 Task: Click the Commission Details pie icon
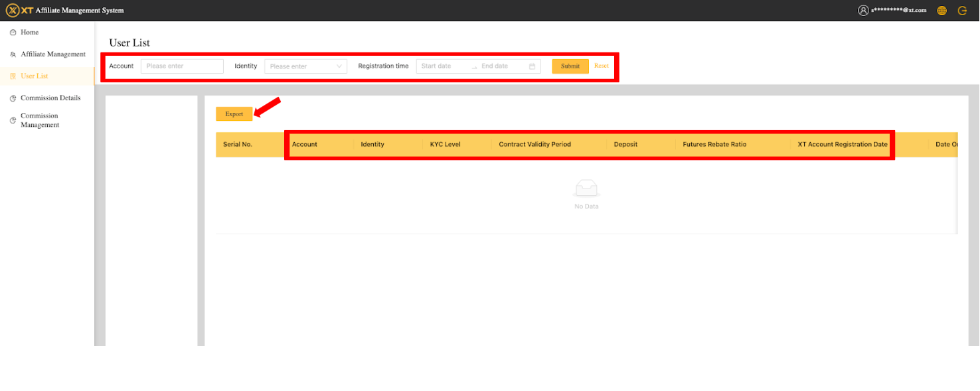[13, 98]
